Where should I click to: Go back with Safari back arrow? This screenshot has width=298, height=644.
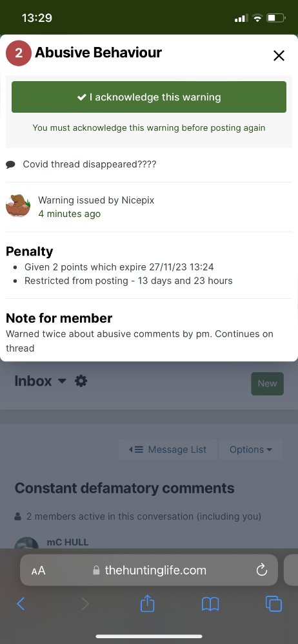click(21, 604)
